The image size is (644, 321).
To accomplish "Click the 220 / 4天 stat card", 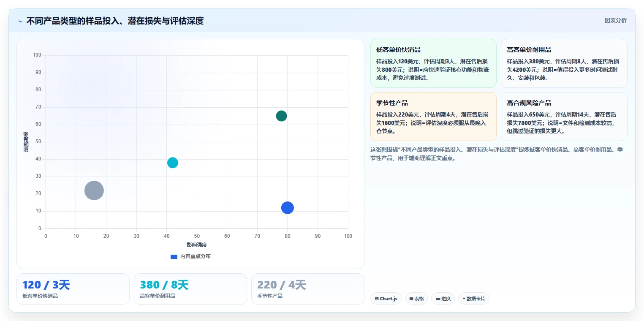I will (x=308, y=289).
